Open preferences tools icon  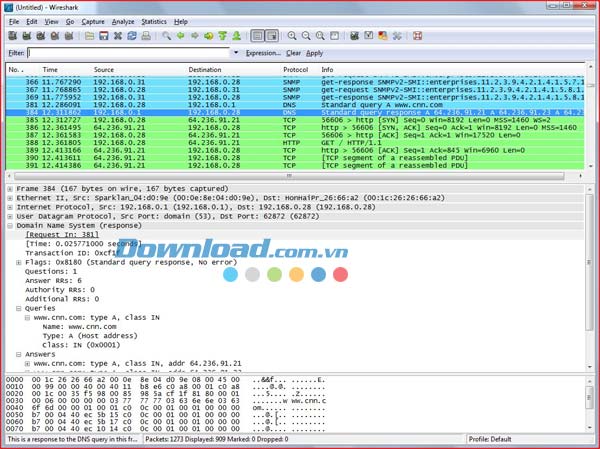coord(397,36)
